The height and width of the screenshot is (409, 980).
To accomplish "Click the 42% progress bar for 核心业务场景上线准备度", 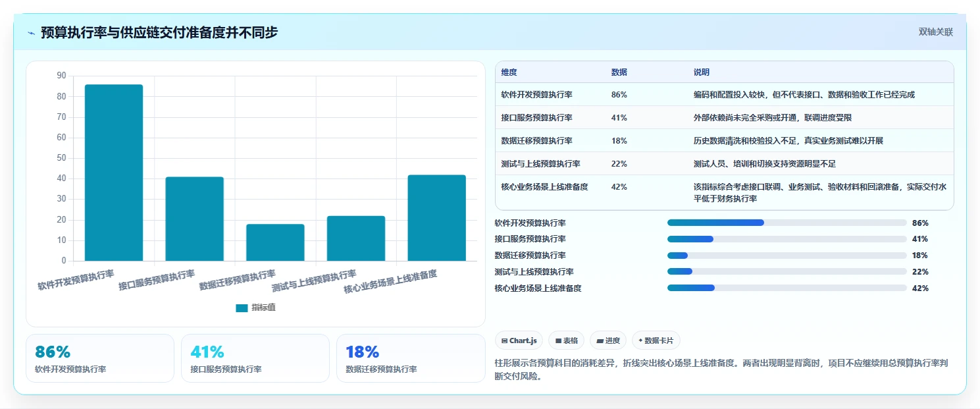I will coord(787,288).
